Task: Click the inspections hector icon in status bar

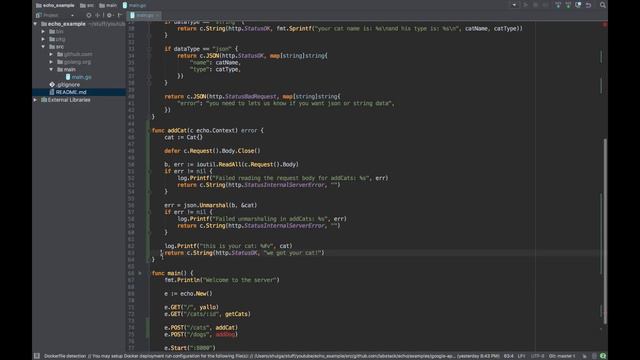Action: [594, 356]
